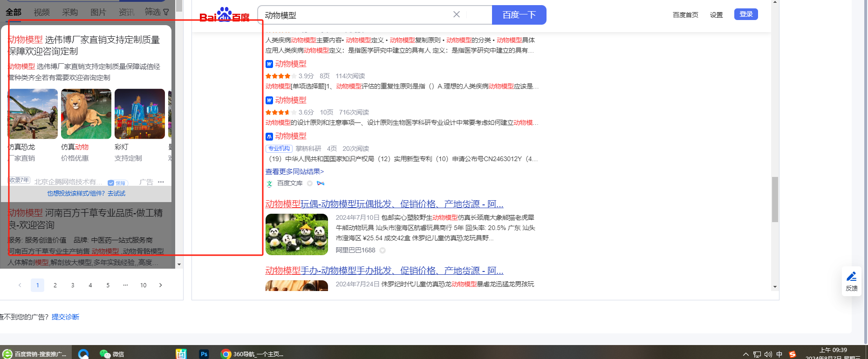The height and width of the screenshot is (359, 868).
Task: Switch to the 全部 tab in the mobile preview
Action: (x=14, y=12)
